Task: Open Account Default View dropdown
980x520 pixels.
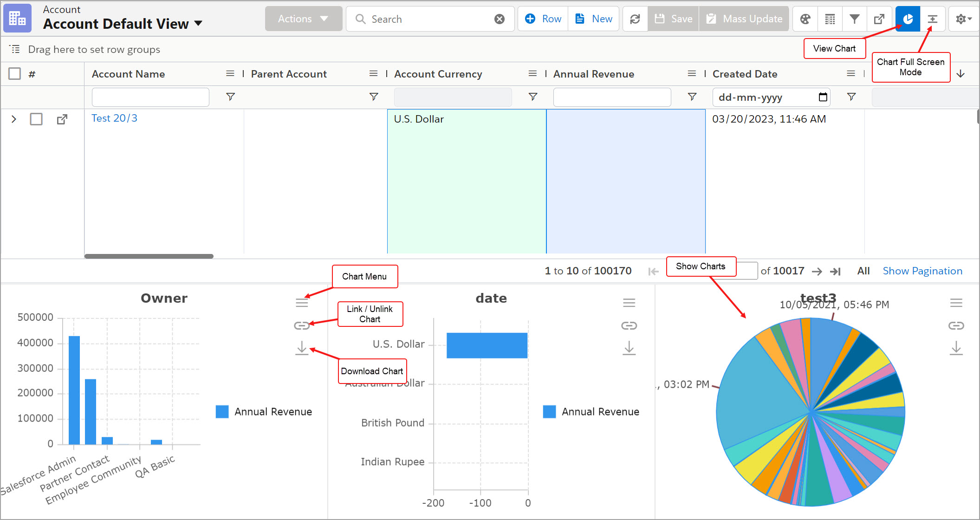Action: point(198,23)
